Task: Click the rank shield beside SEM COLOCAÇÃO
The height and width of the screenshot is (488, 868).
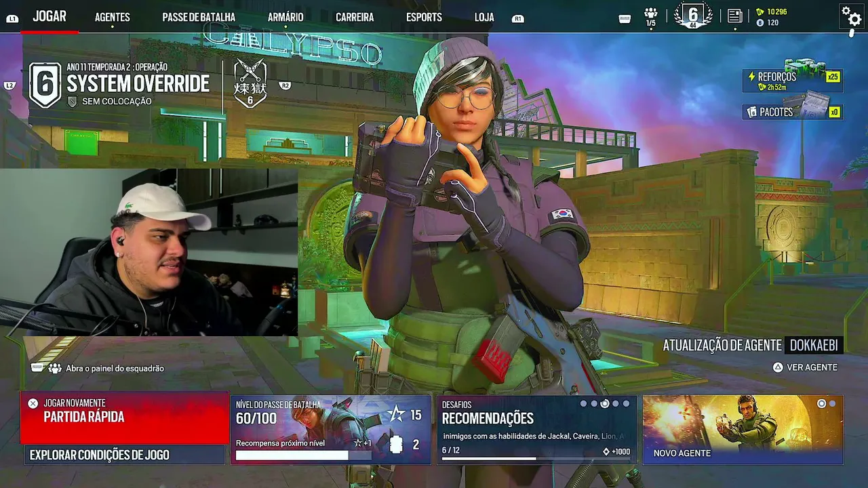Action: [73, 102]
